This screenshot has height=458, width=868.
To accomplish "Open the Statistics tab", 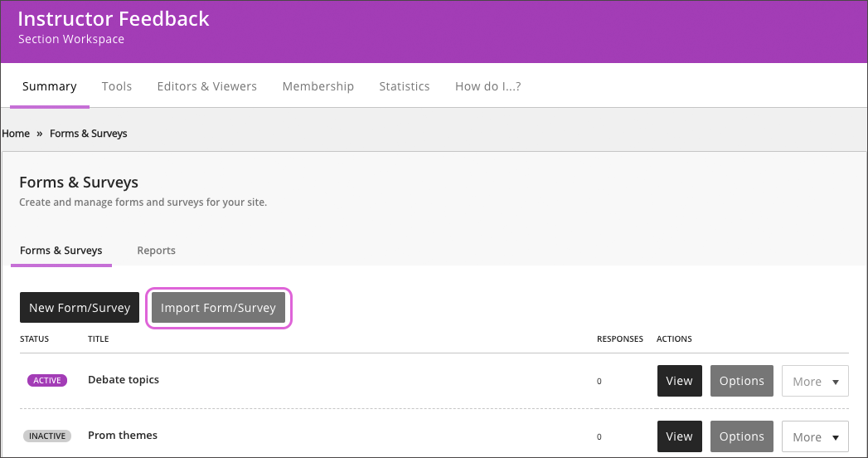I will coord(404,86).
